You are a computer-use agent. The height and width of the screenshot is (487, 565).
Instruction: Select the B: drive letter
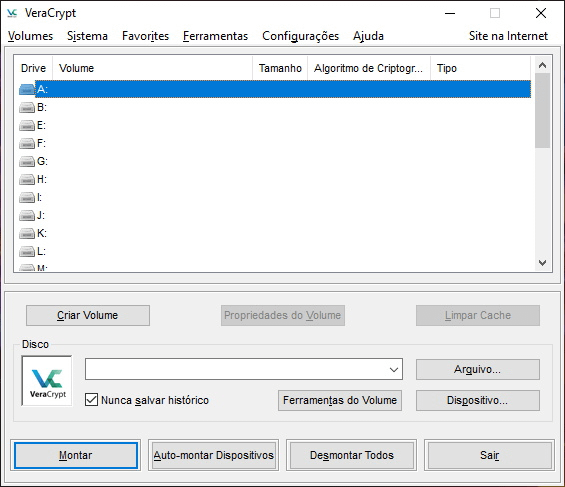click(42, 107)
